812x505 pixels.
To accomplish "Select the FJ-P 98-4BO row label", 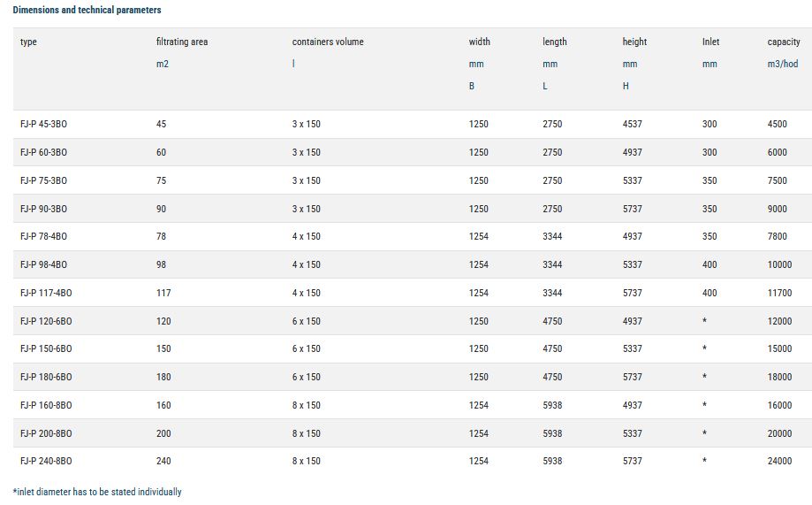I will pos(43,264).
